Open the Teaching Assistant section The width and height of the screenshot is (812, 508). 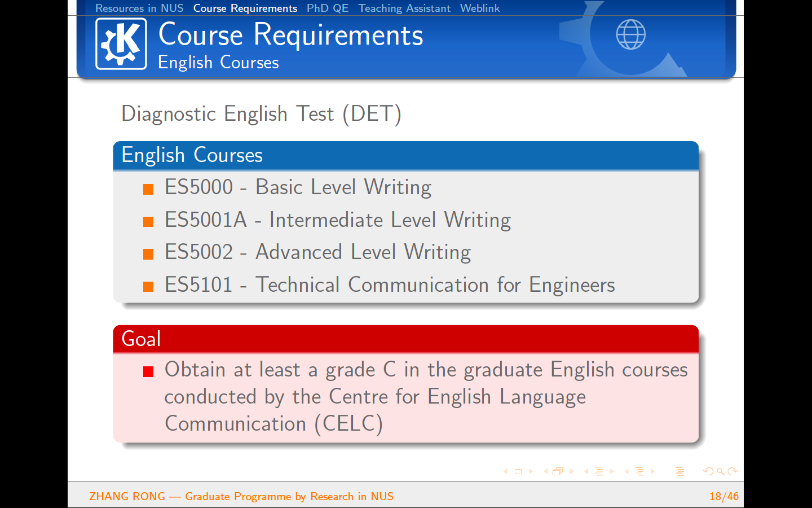coord(404,8)
